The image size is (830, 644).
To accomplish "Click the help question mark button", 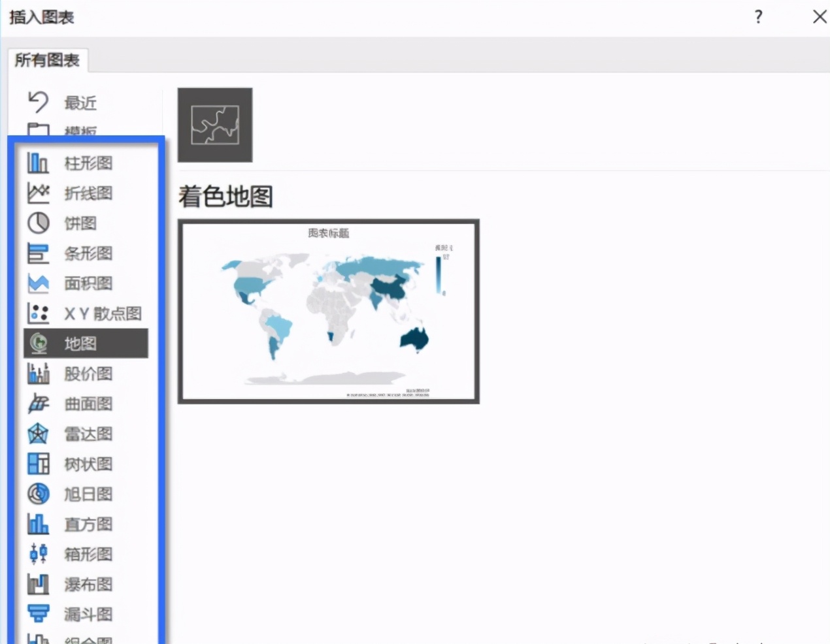I will tap(758, 17).
